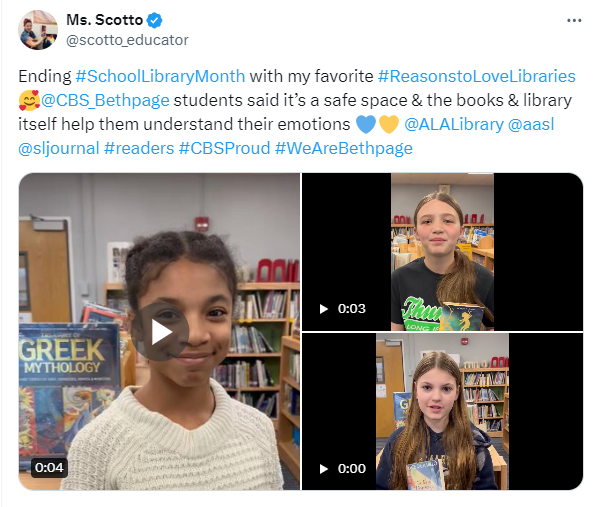The height and width of the screenshot is (507, 600).
Task: Click the blue verified badge
Action: (x=155, y=20)
